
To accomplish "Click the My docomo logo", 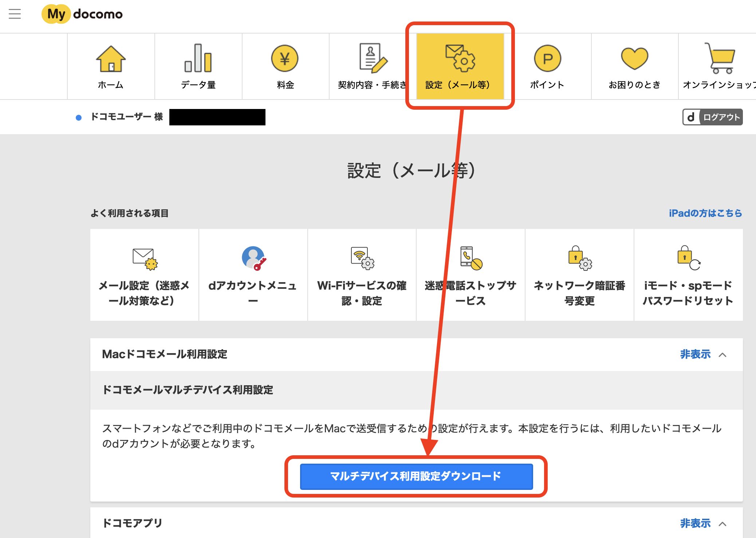I will (82, 14).
